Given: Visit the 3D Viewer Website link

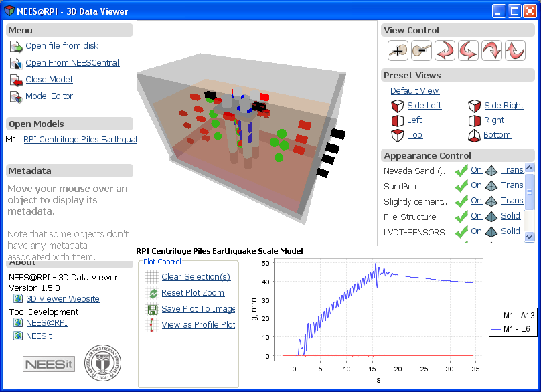Looking at the screenshot, I should 63,299.
